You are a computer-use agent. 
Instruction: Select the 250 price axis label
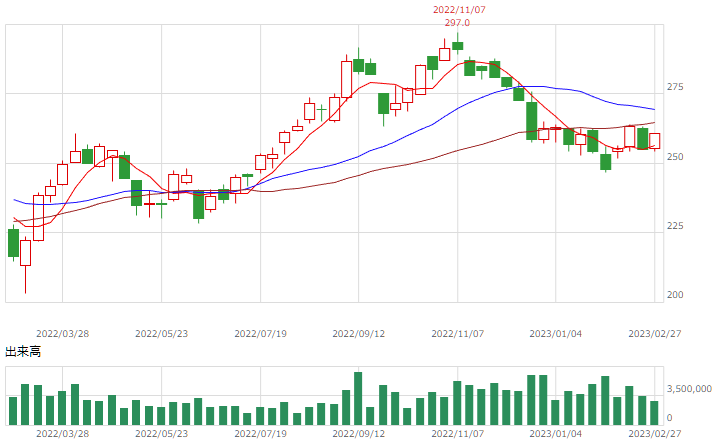[x=675, y=157]
